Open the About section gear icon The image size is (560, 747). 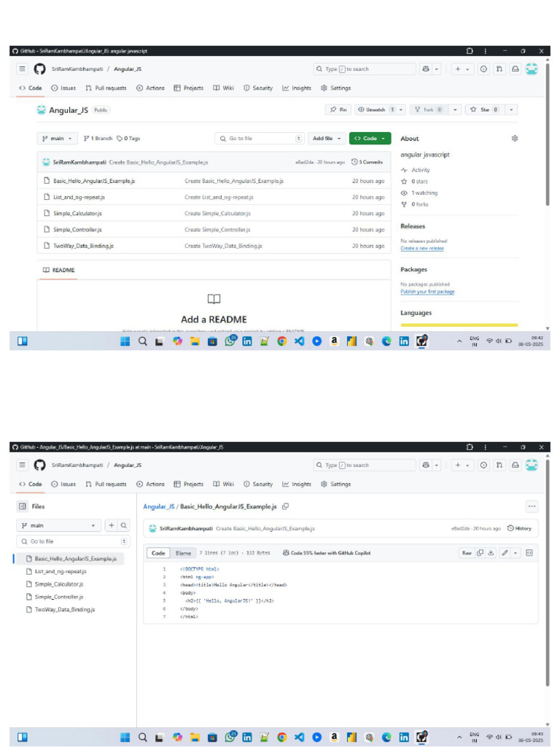point(515,138)
